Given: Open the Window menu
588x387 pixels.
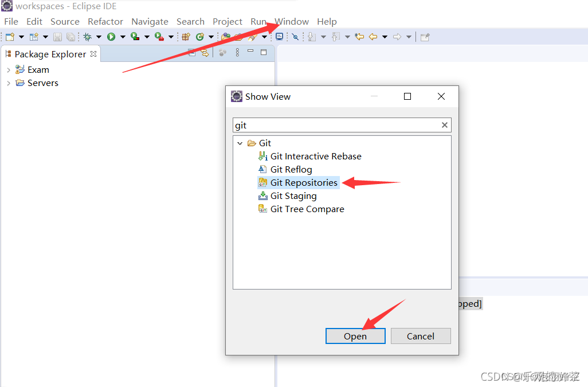Looking at the screenshot, I should (x=292, y=21).
